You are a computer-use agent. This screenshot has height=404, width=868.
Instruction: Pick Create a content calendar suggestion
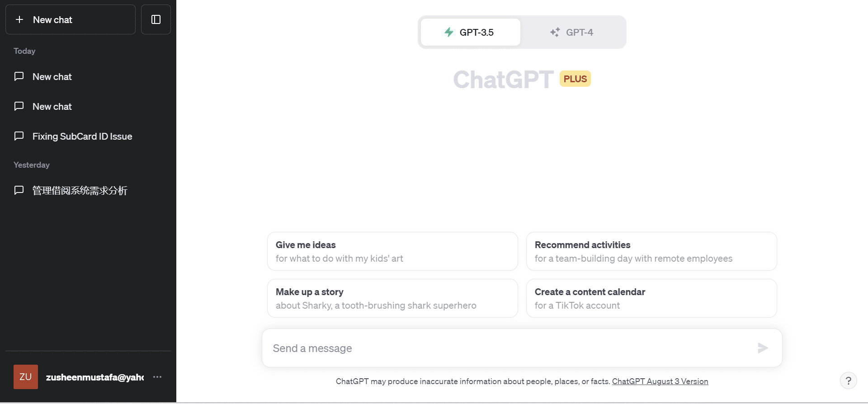[651, 298]
